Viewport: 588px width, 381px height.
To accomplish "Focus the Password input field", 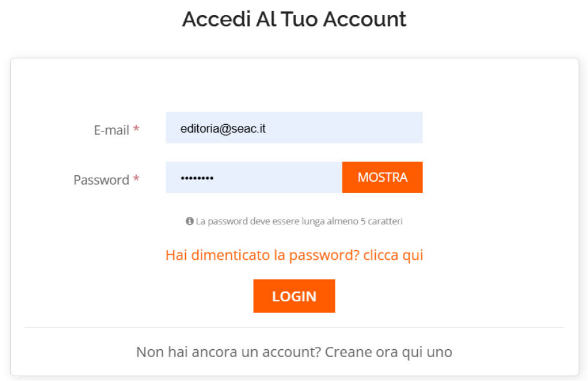I will [254, 178].
